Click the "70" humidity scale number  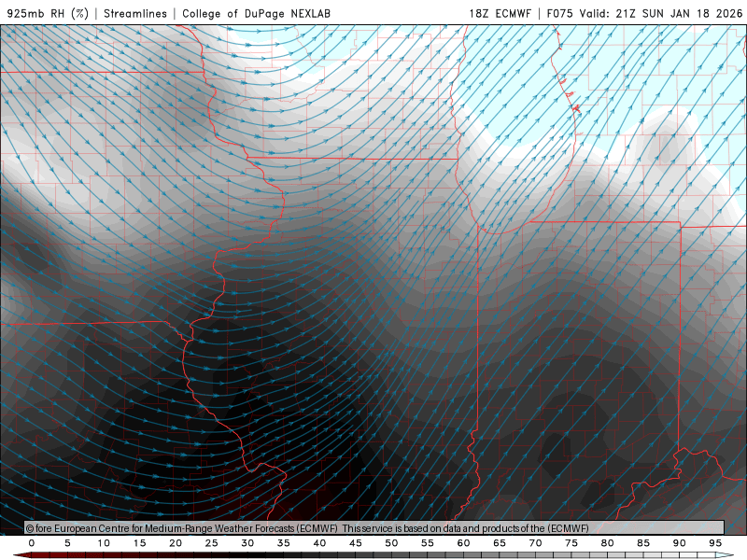tap(535, 543)
